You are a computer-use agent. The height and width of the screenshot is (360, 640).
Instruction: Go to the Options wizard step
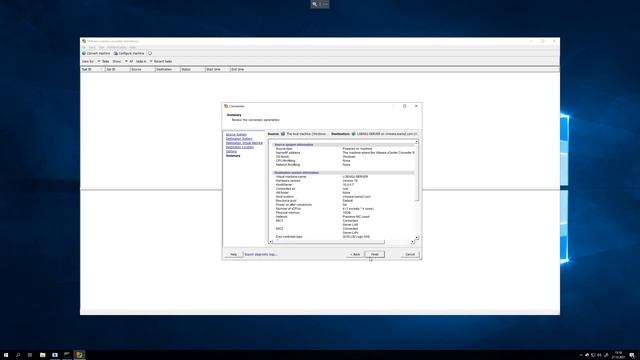231,151
